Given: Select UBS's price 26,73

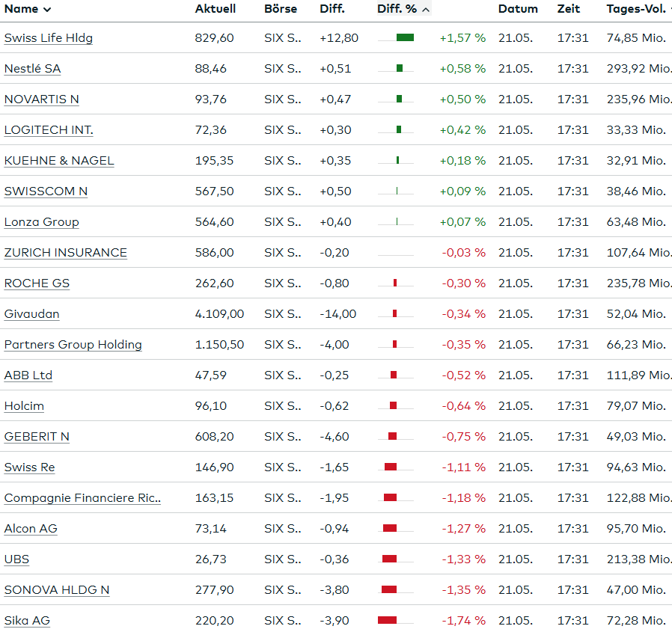Looking at the screenshot, I should (x=210, y=559).
